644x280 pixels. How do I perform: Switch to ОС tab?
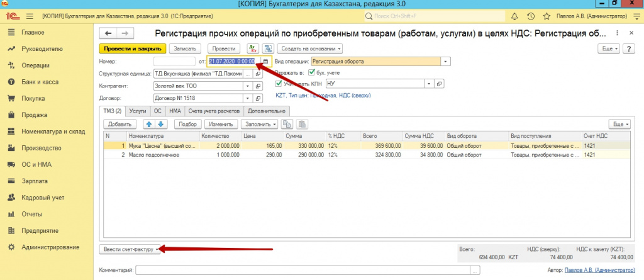[158, 111]
